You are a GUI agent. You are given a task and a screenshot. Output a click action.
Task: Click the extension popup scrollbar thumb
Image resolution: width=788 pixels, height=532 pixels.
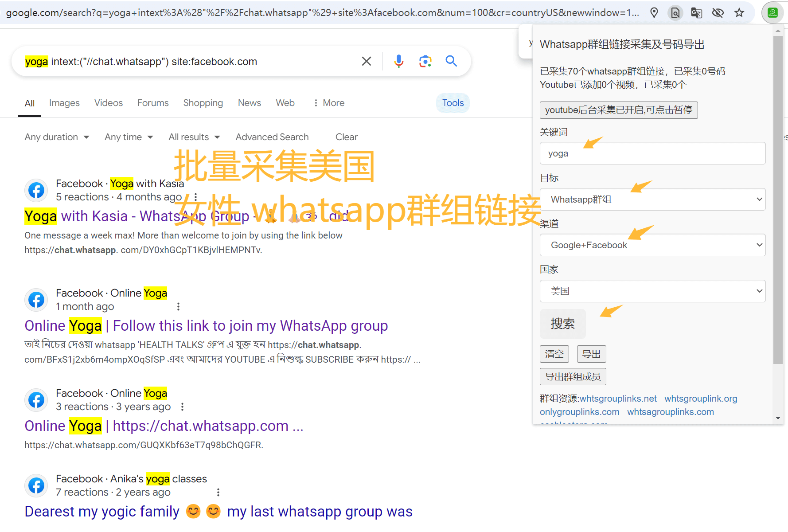[778, 199]
